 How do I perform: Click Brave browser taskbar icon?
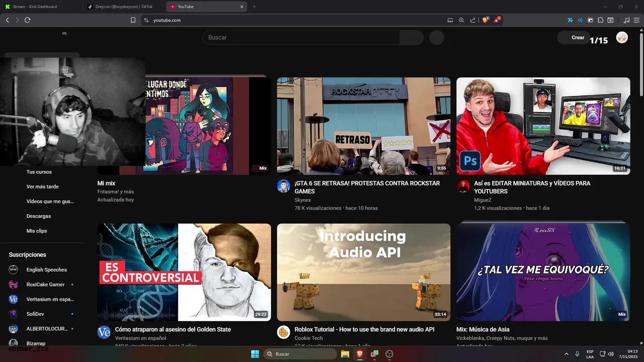360,354
